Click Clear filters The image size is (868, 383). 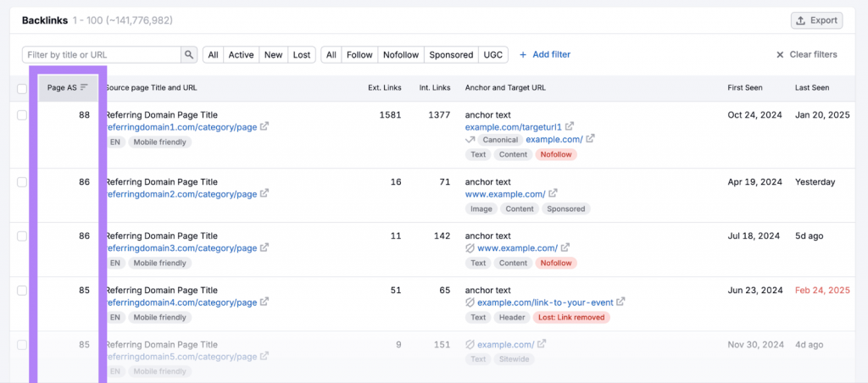point(807,55)
